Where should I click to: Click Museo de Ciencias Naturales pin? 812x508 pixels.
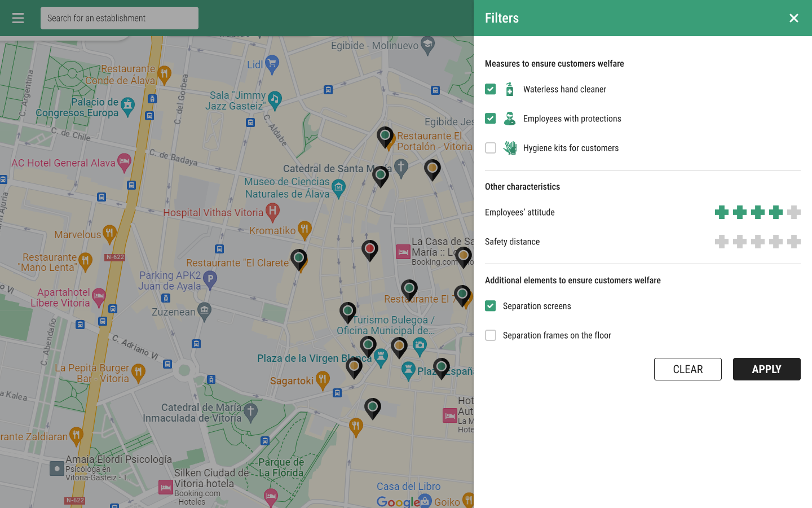[338, 188]
